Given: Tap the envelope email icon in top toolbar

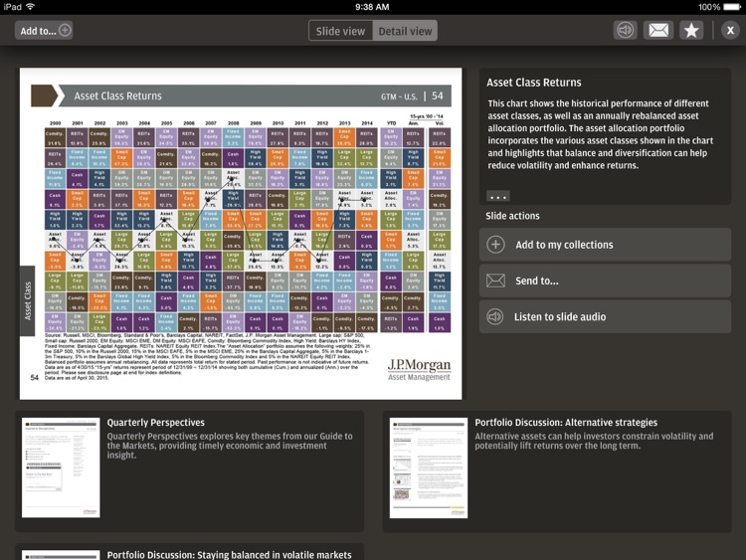Looking at the screenshot, I should click(658, 31).
